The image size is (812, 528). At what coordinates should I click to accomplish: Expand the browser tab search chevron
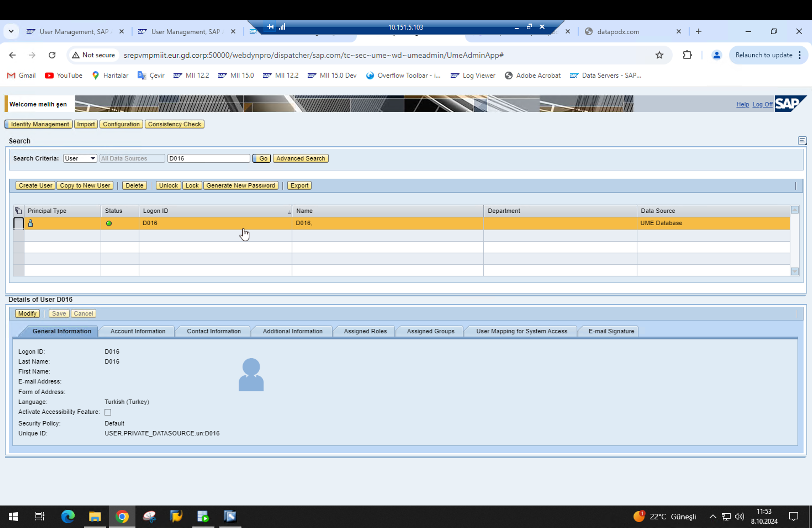tap(11, 31)
